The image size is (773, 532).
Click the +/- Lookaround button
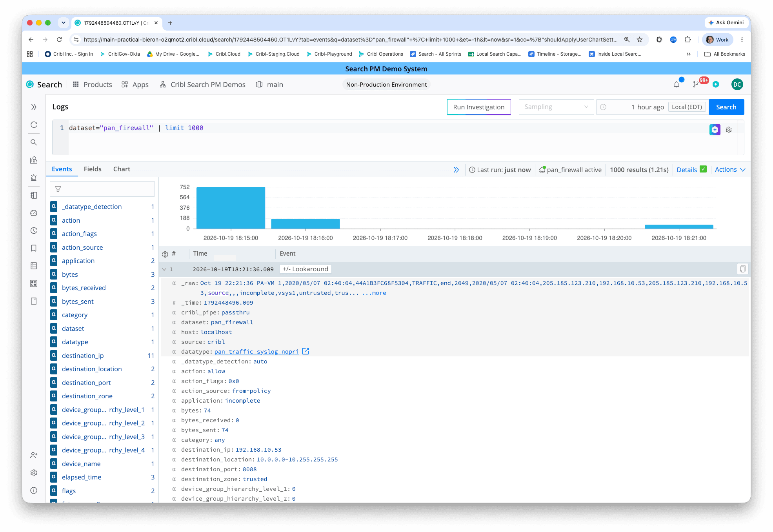(306, 269)
